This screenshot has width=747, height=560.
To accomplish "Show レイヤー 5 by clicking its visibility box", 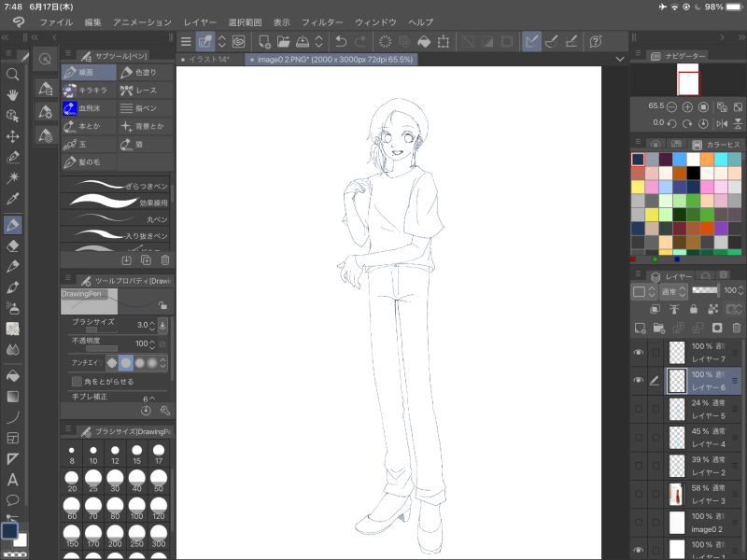I will pyautogui.click(x=639, y=408).
